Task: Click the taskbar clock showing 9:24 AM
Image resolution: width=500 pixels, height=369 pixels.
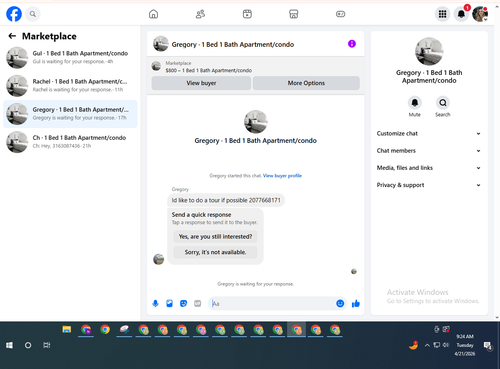Action: click(465, 345)
